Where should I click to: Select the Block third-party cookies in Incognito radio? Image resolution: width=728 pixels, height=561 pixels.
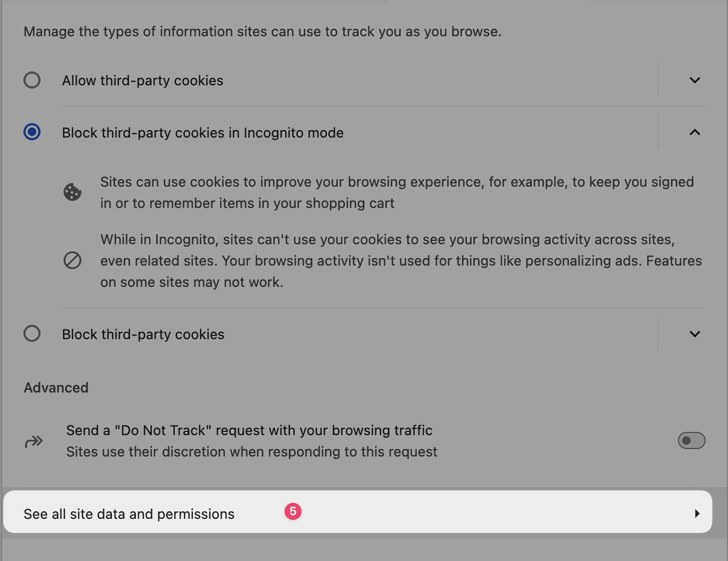point(32,132)
